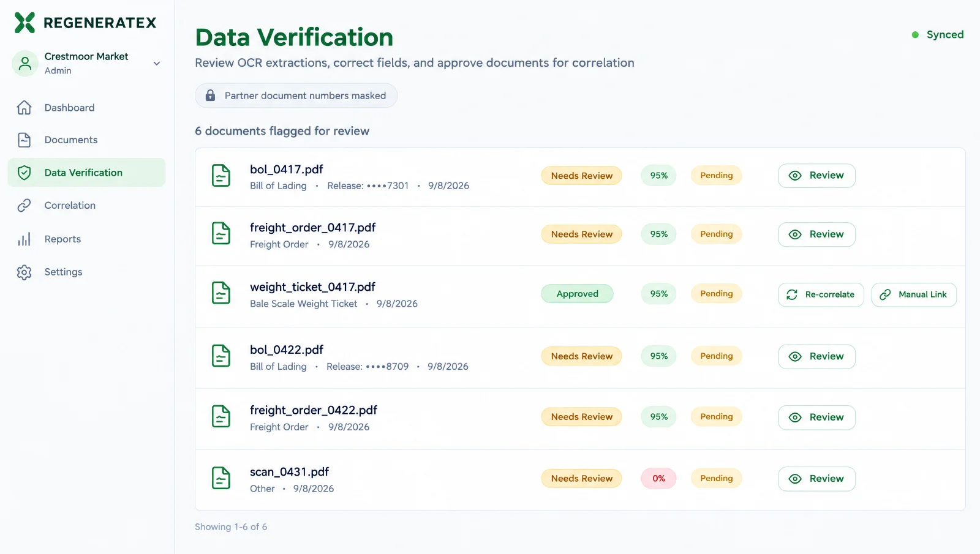Open Review for freight_order_0417.pdf
This screenshot has height=554, width=980.
pos(816,234)
